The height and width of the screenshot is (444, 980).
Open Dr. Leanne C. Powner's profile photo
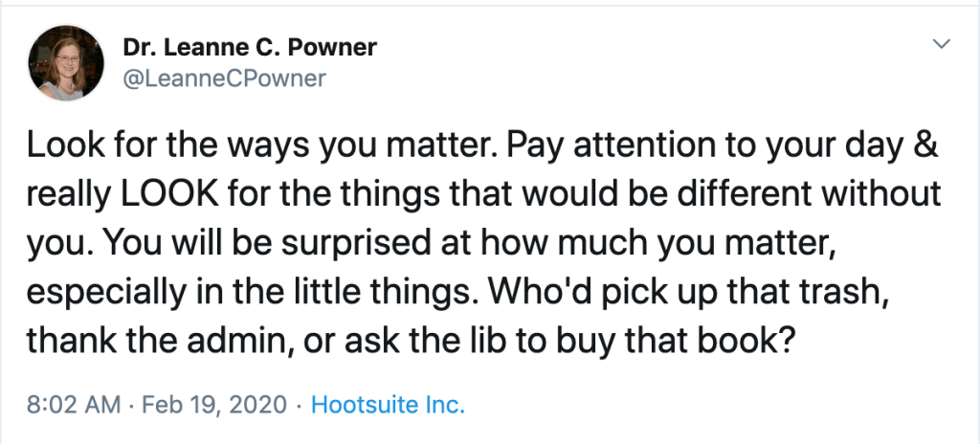coord(66,62)
